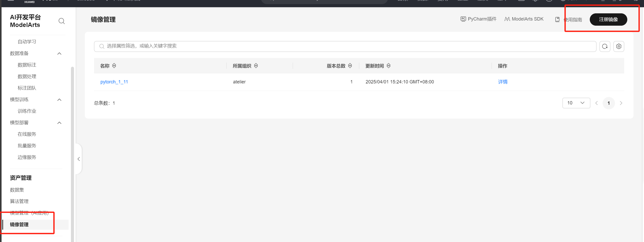The image size is (644, 242).
Task: Open 边缘服务 in the sidebar
Action: point(27,157)
